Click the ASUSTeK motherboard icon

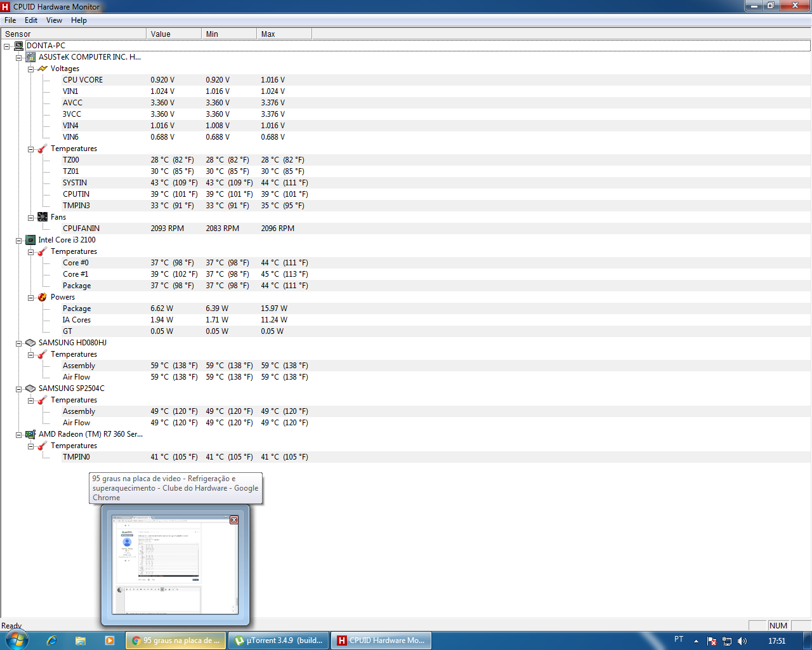click(x=30, y=57)
